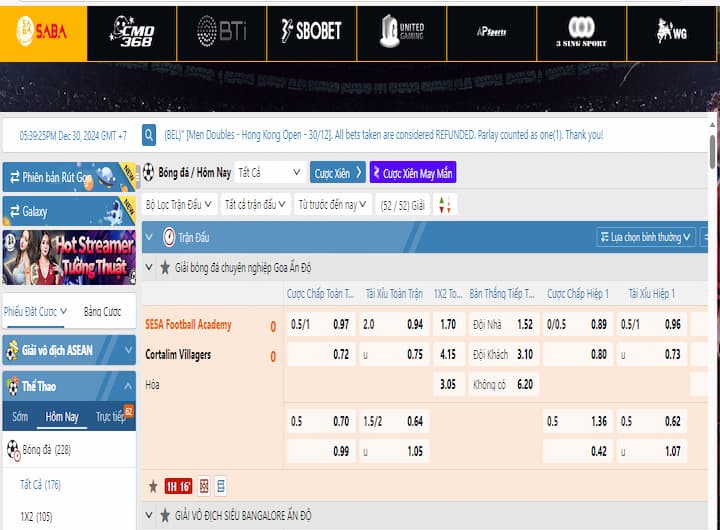Select home team odds 0.97 handicap
Viewport: 720px width, 530px height.
(x=341, y=325)
